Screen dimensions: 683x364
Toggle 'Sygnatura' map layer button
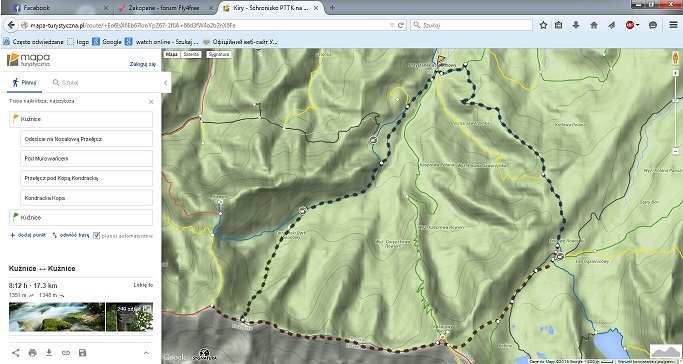pos(218,54)
